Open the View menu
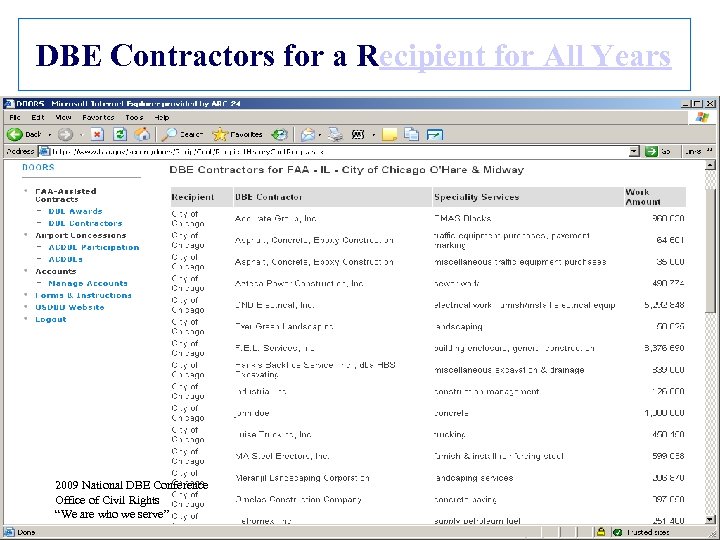720x540 pixels. [x=63, y=118]
